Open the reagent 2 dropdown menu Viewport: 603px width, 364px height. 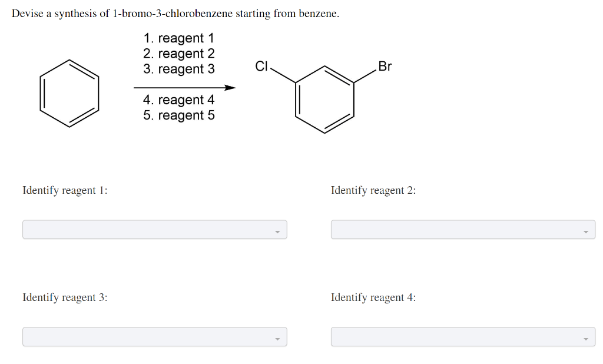[463, 229]
